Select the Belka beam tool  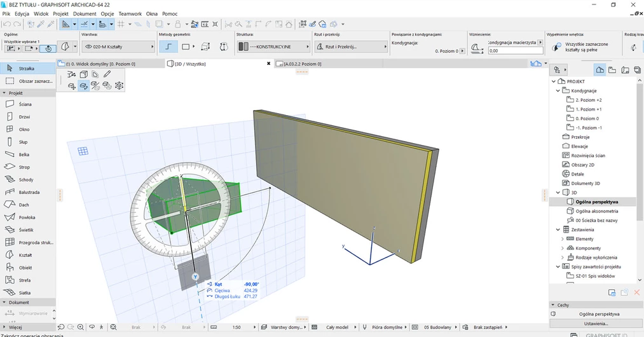coord(27,155)
